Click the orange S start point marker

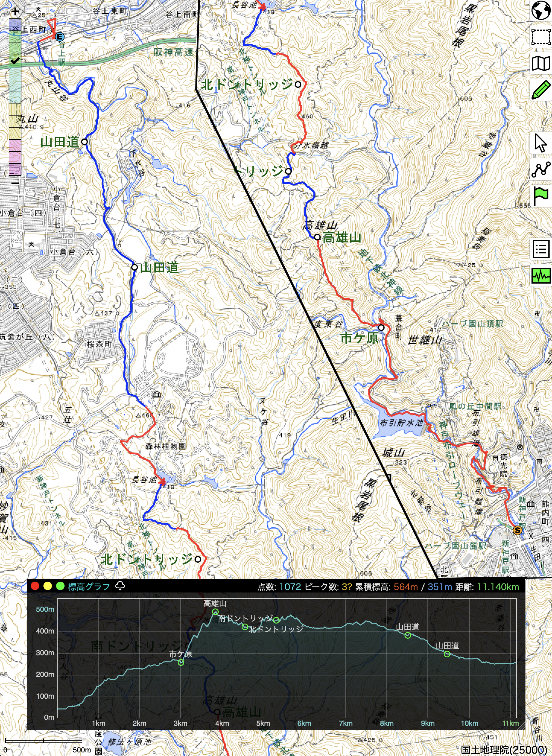pos(517,530)
